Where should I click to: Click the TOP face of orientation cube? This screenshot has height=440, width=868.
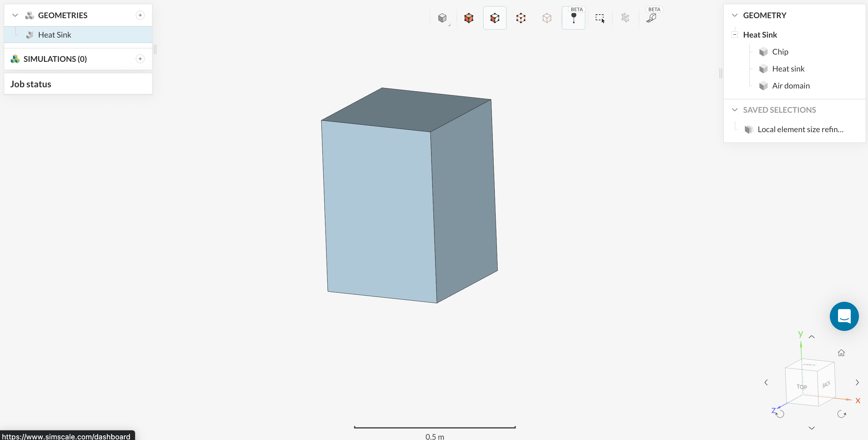pyautogui.click(x=802, y=387)
